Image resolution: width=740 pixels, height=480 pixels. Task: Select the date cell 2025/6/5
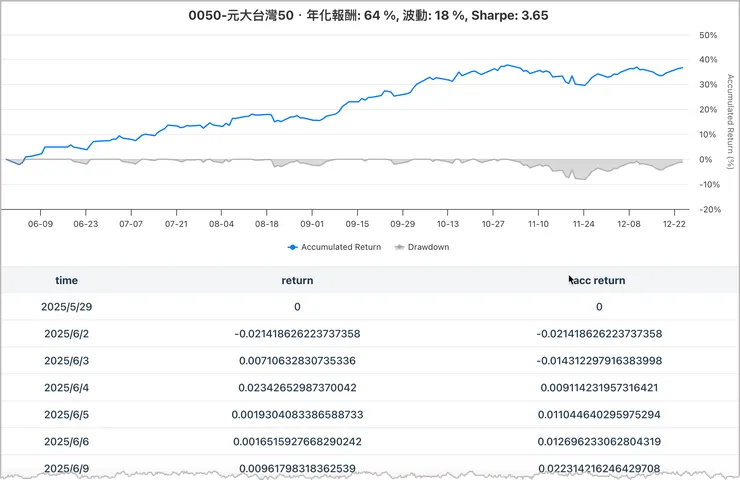[67, 414]
